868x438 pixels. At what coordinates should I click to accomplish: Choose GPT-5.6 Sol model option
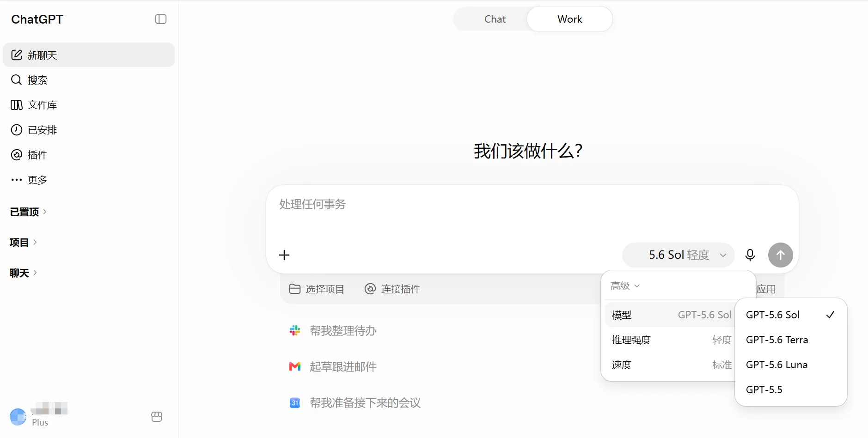(x=791, y=315)
